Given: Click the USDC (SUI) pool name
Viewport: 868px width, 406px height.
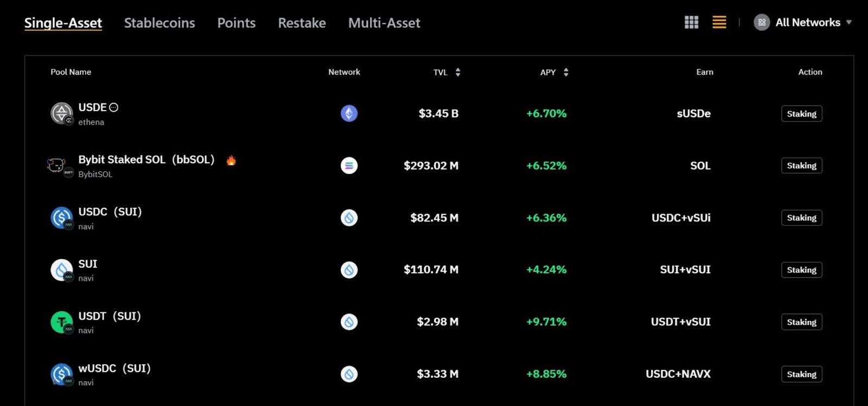Looking at the screenshot, I should 110,211.
